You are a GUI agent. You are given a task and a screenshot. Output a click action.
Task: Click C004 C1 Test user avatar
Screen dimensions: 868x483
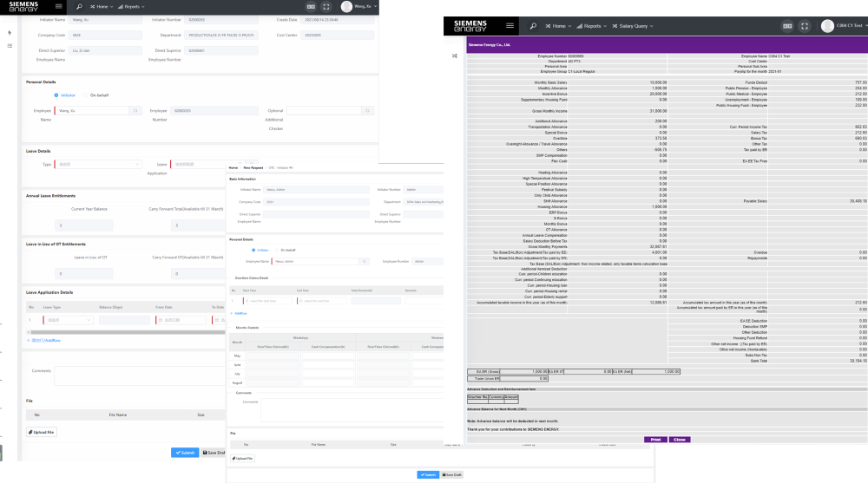tap(827, 26)
